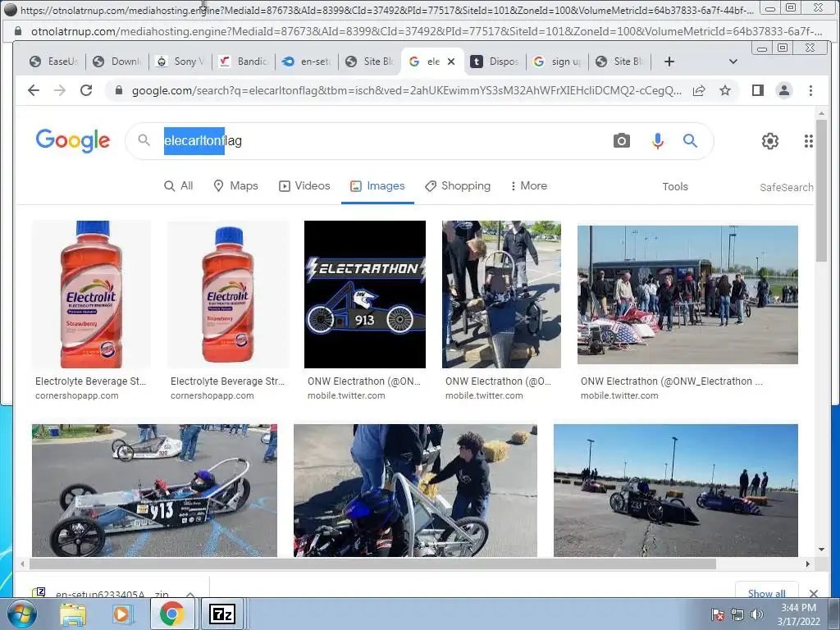Click into the Google search box
Screen dimensions: 840x630
point(375,141)
